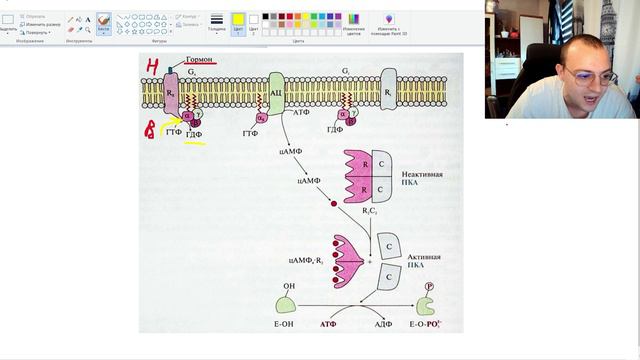Expand the Select (Выделить) dropdown arrow
Image resolution: width=640 pixels, height=360 pixels.
click(8, 33)
